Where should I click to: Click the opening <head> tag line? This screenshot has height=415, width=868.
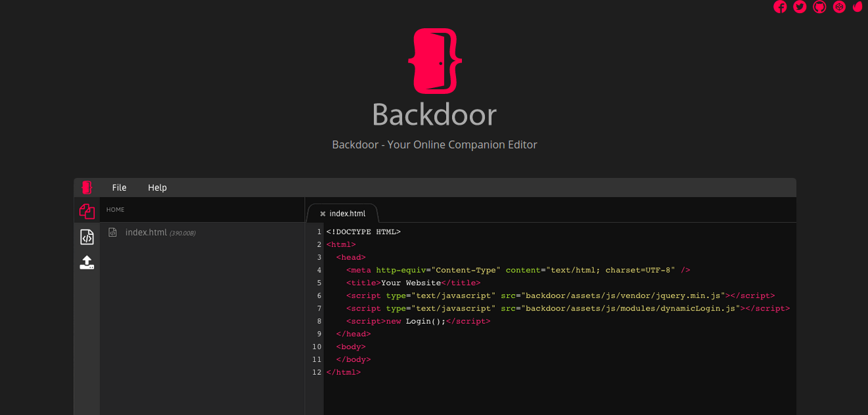coord(351,257)
